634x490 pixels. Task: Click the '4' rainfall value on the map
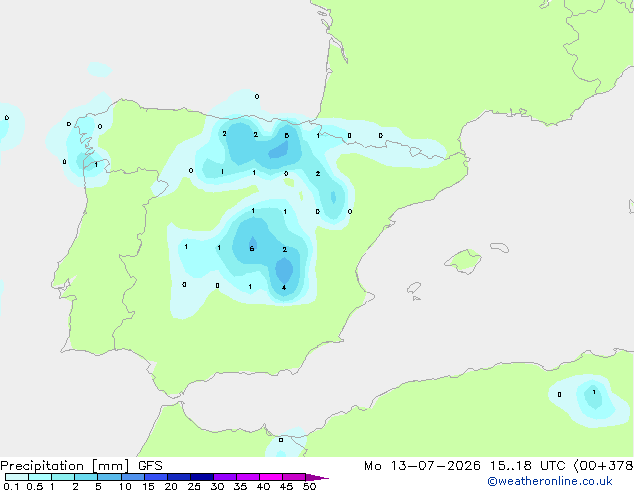point(284,287)
